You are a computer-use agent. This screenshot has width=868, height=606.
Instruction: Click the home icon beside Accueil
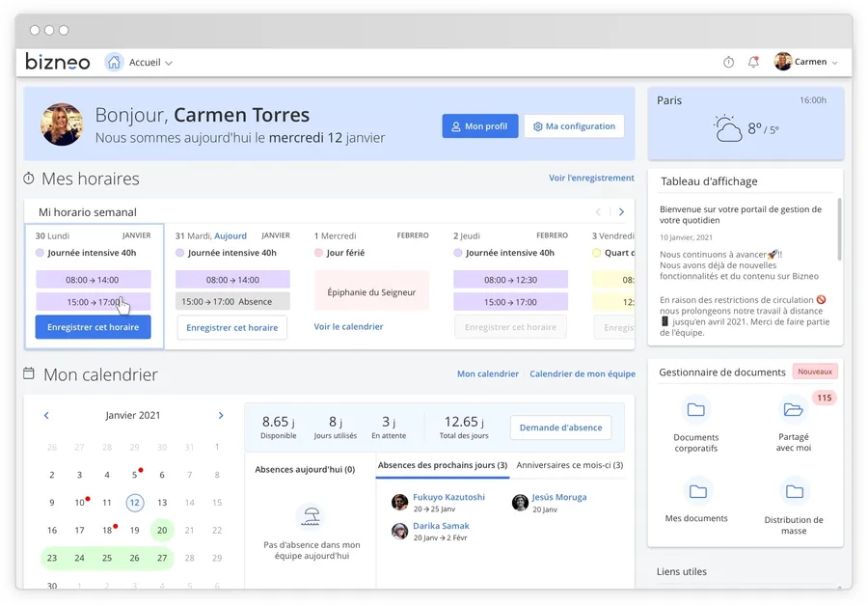coord(114,62)
